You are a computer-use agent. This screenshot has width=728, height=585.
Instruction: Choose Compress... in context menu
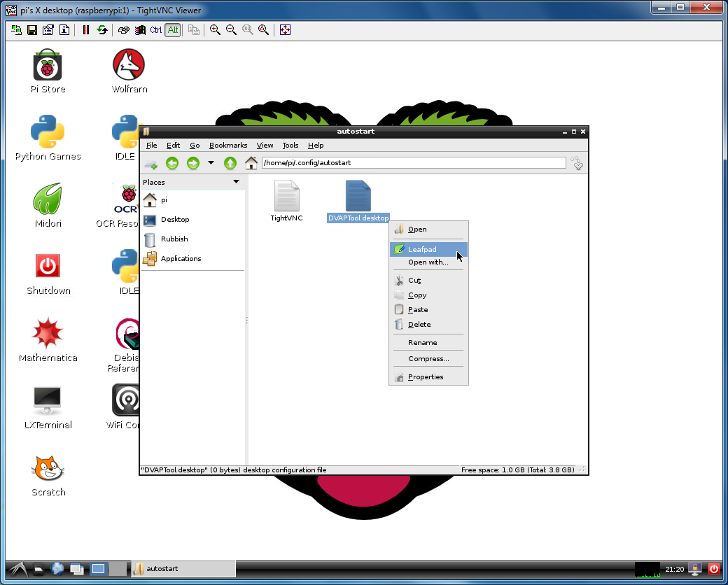click(428, 359)
